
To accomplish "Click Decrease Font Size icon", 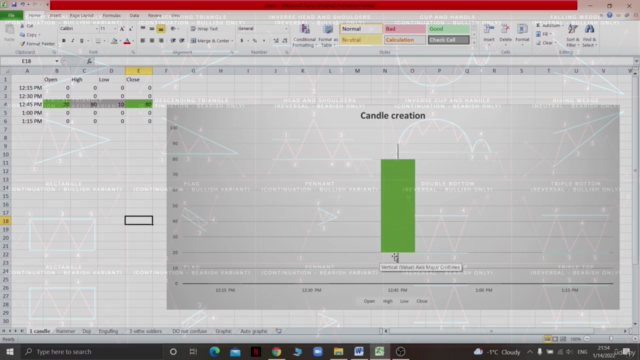I will (131, 29).
